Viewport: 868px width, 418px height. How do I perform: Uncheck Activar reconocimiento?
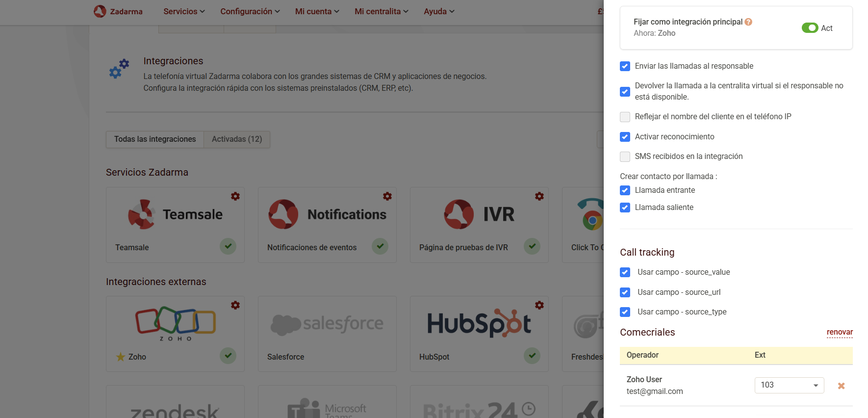coord(625,137)
